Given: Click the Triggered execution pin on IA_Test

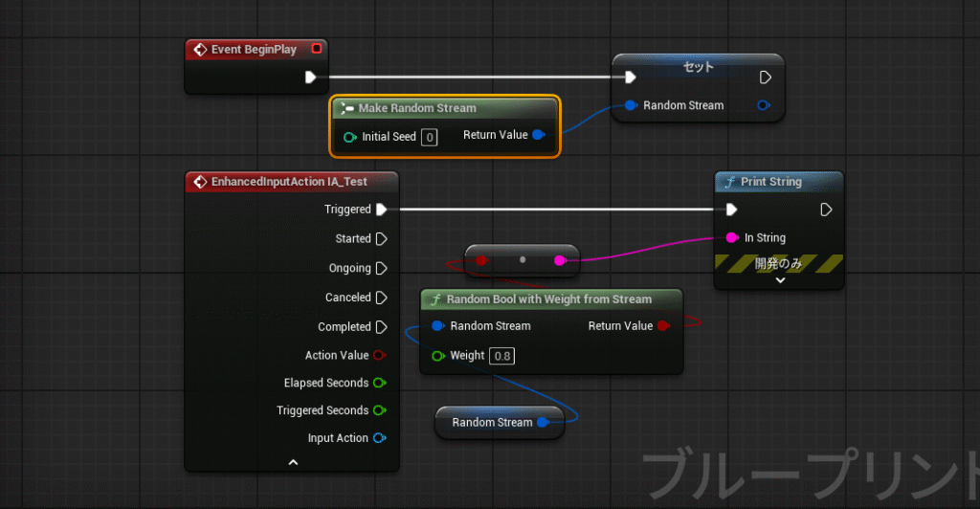Looking at the screenshot, I should click(381, 210).
